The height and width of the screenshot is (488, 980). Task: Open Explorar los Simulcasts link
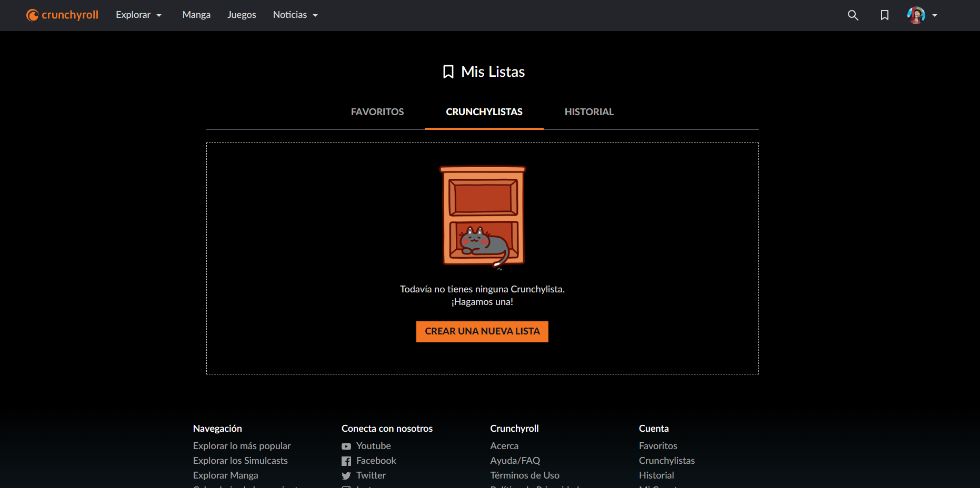click(240, 461)
